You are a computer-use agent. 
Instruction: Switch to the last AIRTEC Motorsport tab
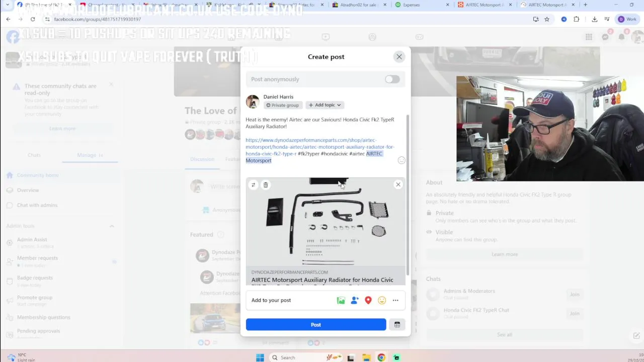[546, 5]
